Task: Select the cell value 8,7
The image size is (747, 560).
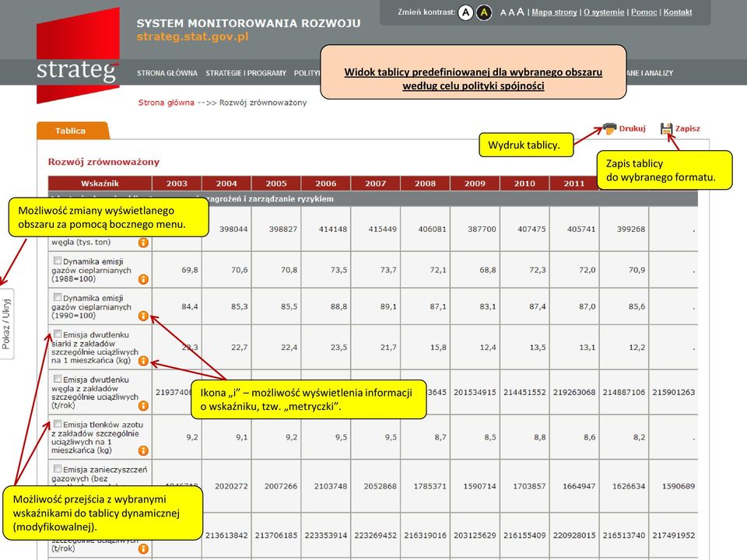Action: [440, 437]
